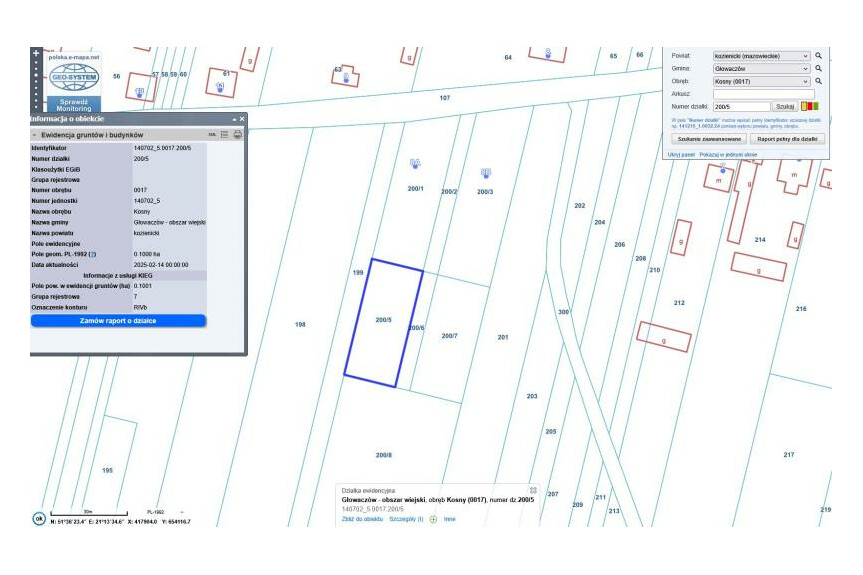Click the print icon in info panel
The height and width of the screenshot is (575, 863).
238,134
